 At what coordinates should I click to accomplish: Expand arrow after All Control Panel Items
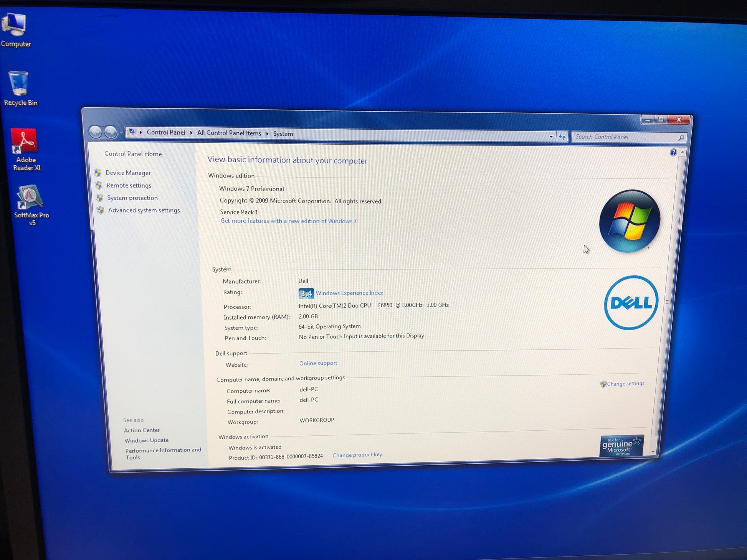[x=267, y=133]
